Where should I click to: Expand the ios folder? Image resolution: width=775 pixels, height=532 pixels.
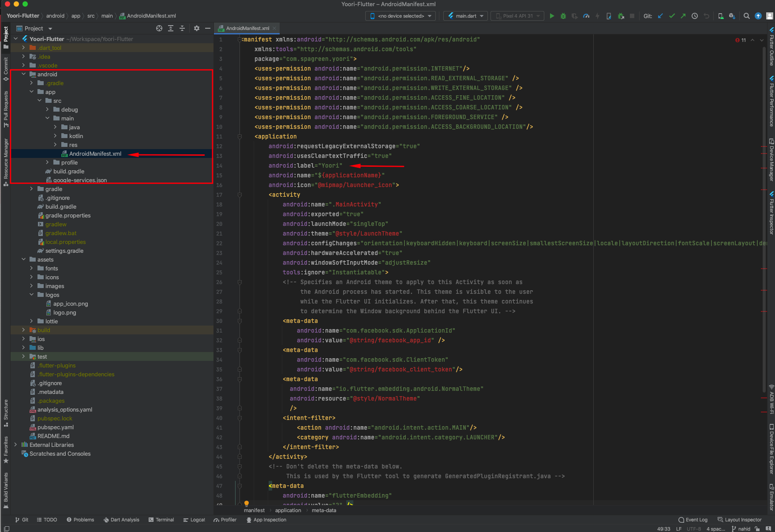pos(23,339)
